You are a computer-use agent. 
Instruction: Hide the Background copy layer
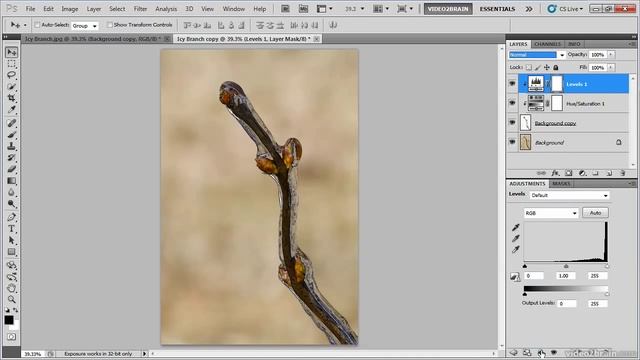pos(512,122)
